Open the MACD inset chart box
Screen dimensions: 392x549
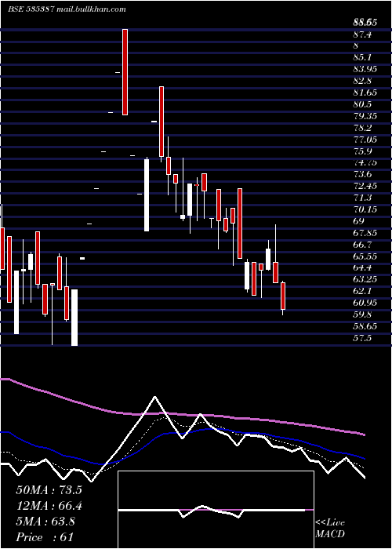[216, 510]
